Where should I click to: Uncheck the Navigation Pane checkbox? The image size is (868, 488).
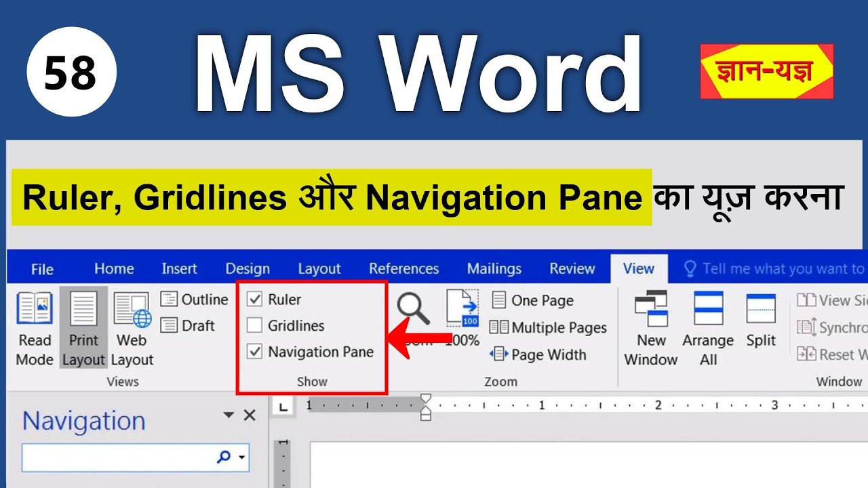[x=254, y=352]
